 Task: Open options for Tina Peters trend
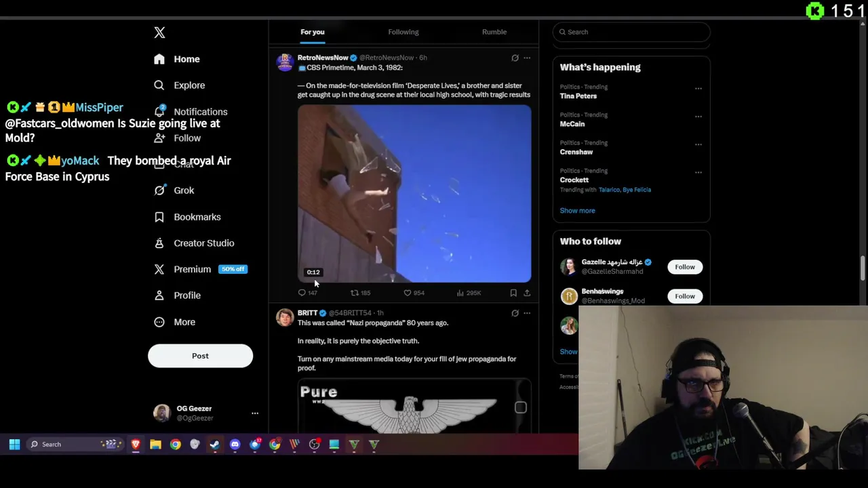click(698, 88)
